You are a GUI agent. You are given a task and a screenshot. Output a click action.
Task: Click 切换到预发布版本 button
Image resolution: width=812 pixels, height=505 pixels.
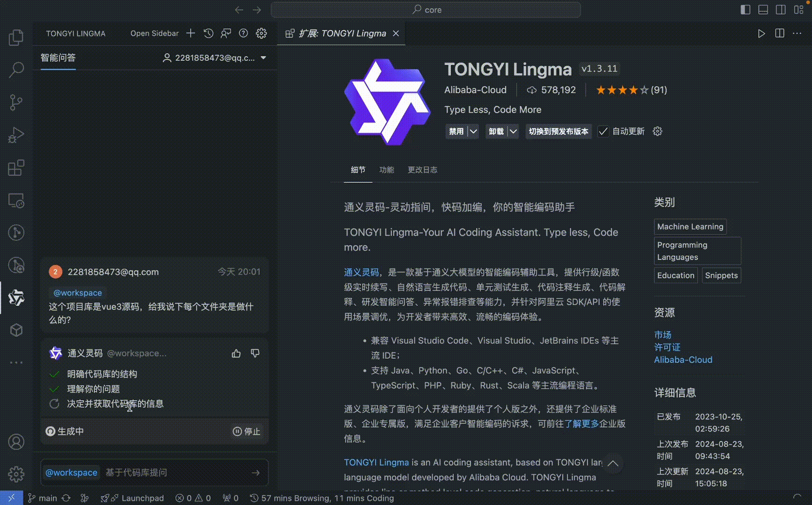click(558, 131)
